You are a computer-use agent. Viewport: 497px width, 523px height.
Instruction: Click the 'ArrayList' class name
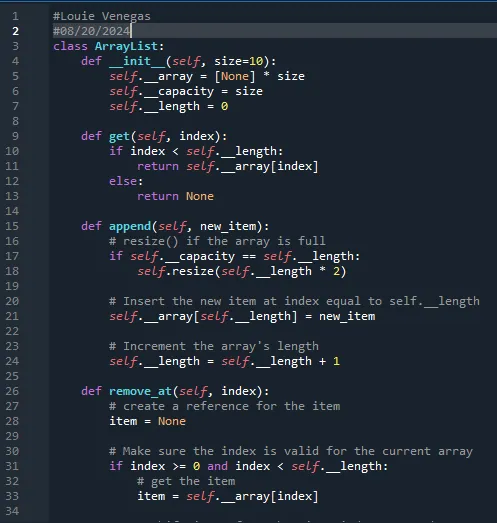(126, 46)
